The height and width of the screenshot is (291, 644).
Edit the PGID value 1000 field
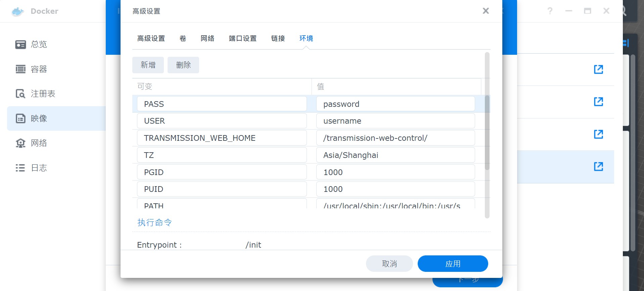click(396, 172)
